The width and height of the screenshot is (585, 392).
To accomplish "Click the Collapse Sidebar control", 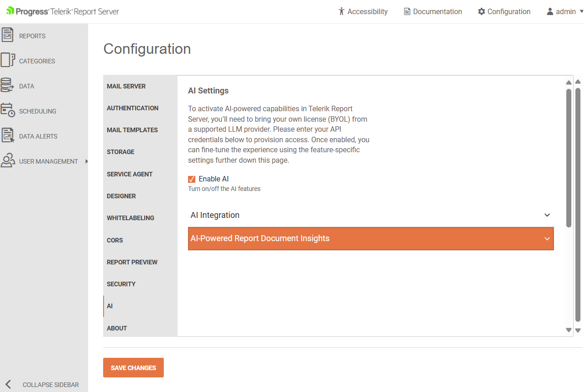I will [44, 384].
